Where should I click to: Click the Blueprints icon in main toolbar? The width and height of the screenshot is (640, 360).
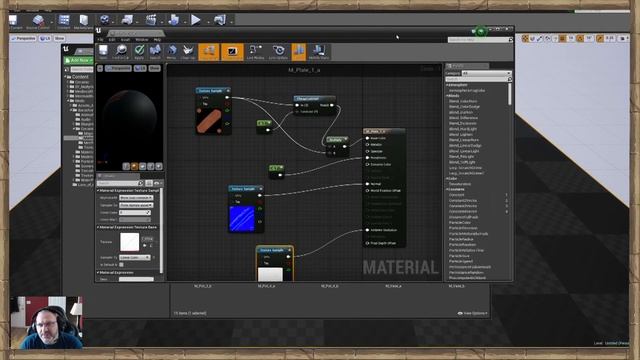tap(127, 20)
